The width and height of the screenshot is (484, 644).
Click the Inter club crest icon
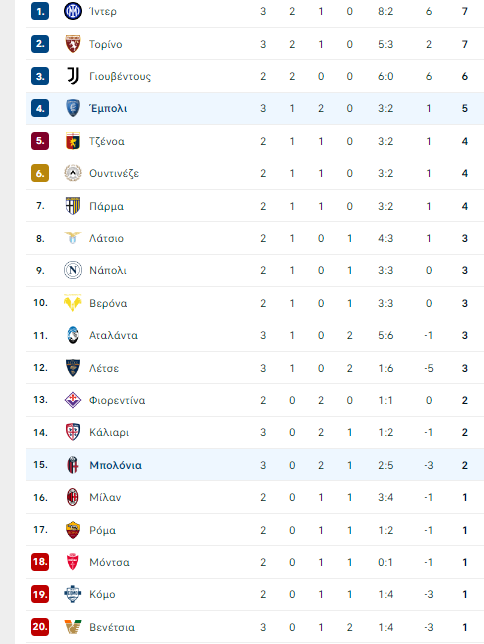(x=73, y=11)
